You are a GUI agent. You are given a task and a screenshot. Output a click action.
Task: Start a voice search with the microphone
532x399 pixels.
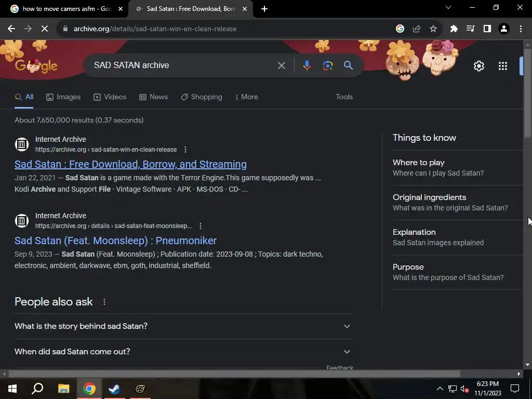307,65
